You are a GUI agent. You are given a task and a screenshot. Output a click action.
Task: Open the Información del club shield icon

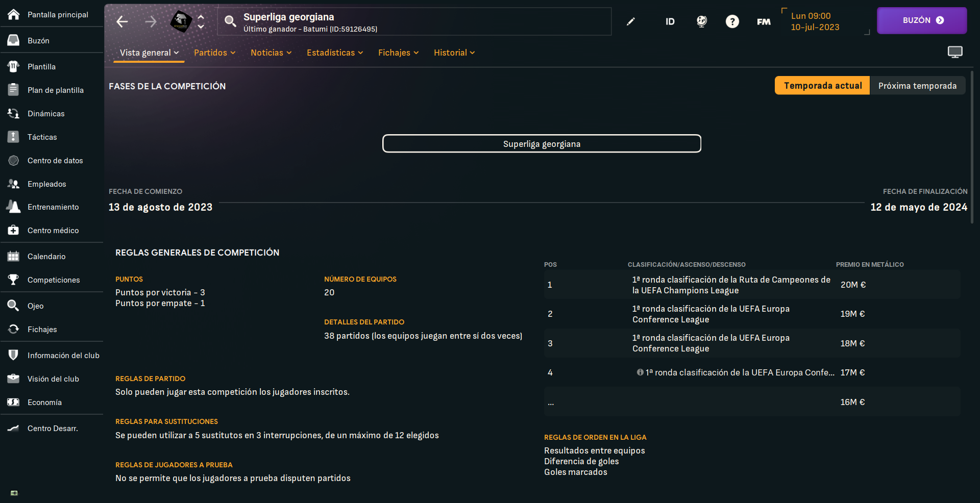14,355
